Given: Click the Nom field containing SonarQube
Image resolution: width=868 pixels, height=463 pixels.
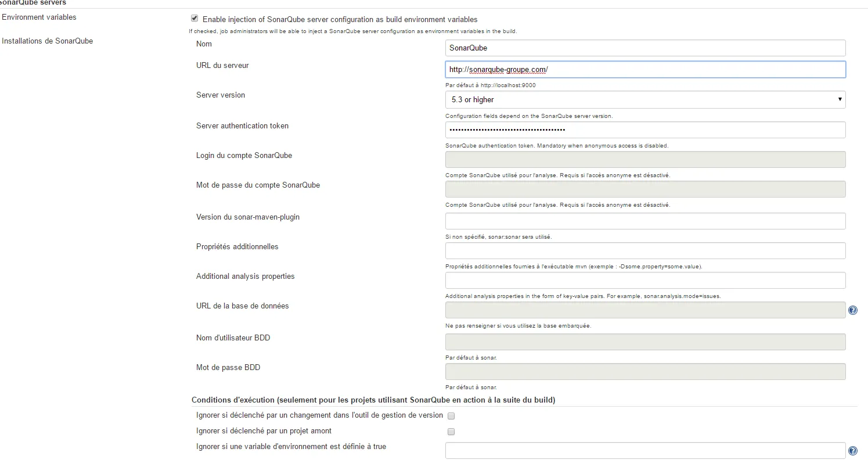Looking at the screenshot, I should pos(644,48).
